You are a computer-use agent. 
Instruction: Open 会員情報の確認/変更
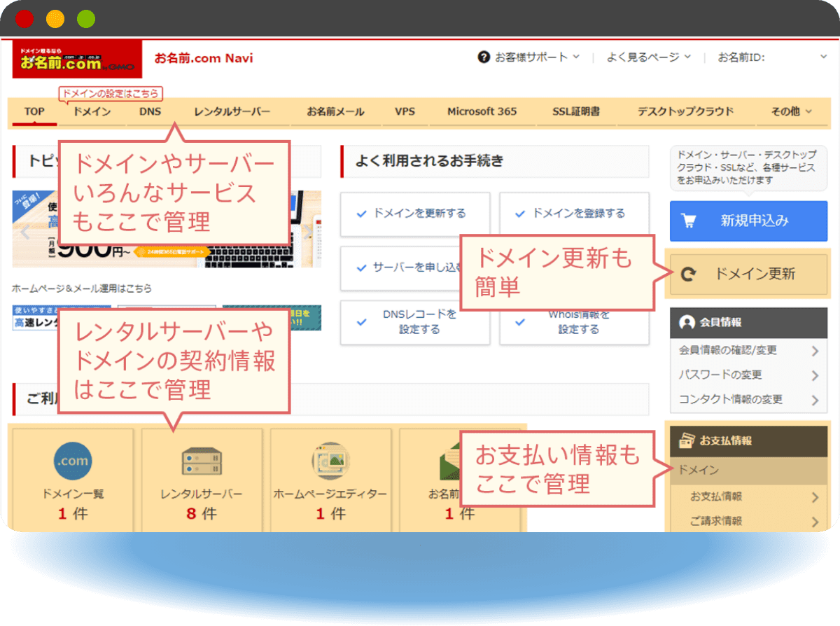pyautogui.click(x=748, y=350)
